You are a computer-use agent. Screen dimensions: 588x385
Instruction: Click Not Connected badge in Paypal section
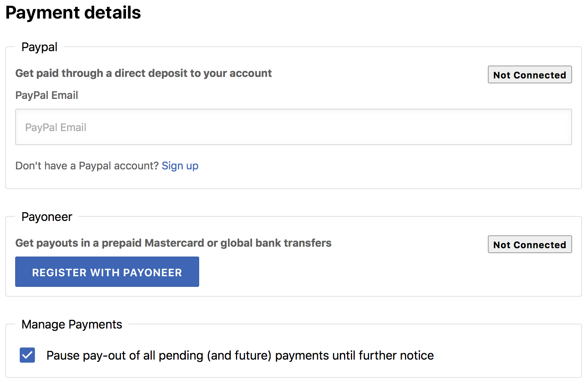[530, 75]
